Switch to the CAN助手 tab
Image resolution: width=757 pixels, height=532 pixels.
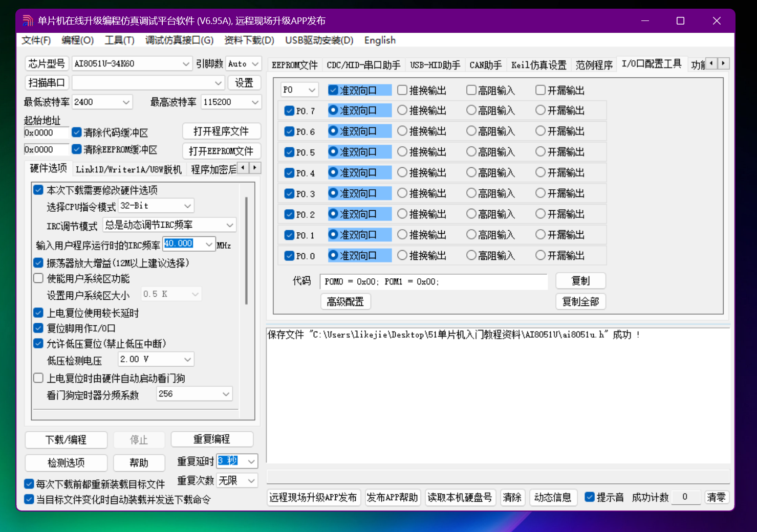pos(486,65)
